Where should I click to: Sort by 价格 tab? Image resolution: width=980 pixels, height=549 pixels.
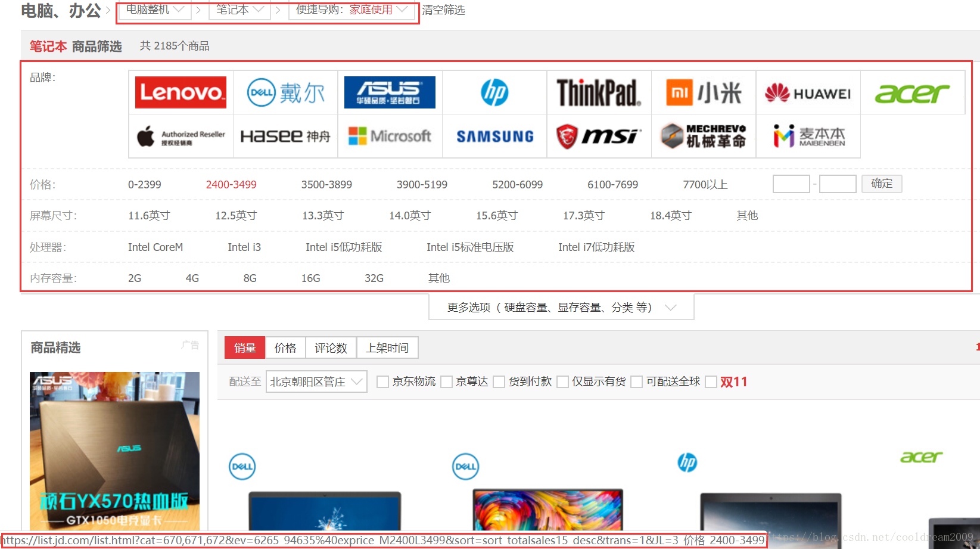(285, 348)
